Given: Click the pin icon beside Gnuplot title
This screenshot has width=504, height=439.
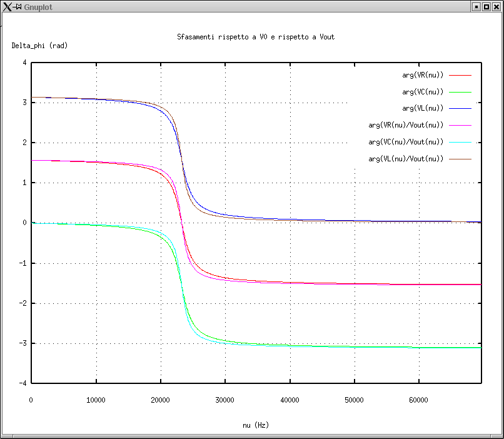Looking at the screenshot, I should (x=17, y=6).
